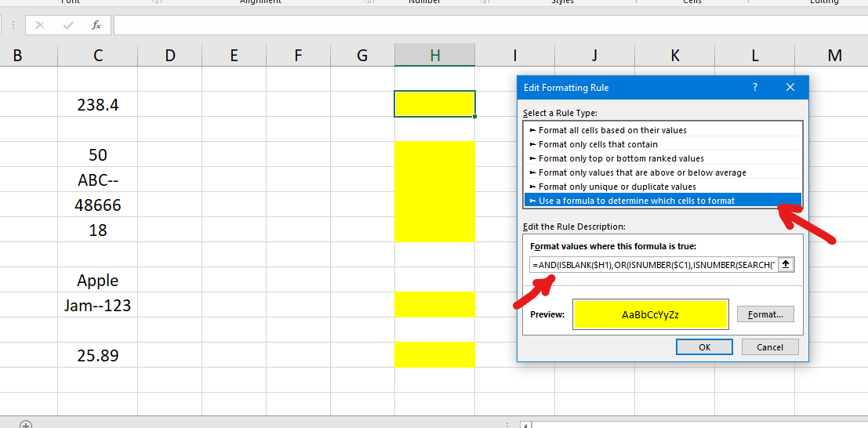The image size is (868, 428).
Task: Click inside the formula rule input field
Action: (654, 265)
